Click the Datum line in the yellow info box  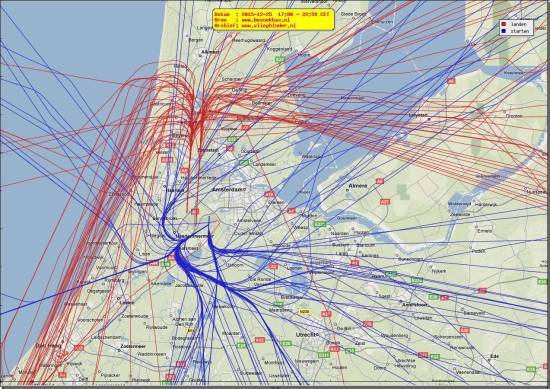(x=272, y=14)
